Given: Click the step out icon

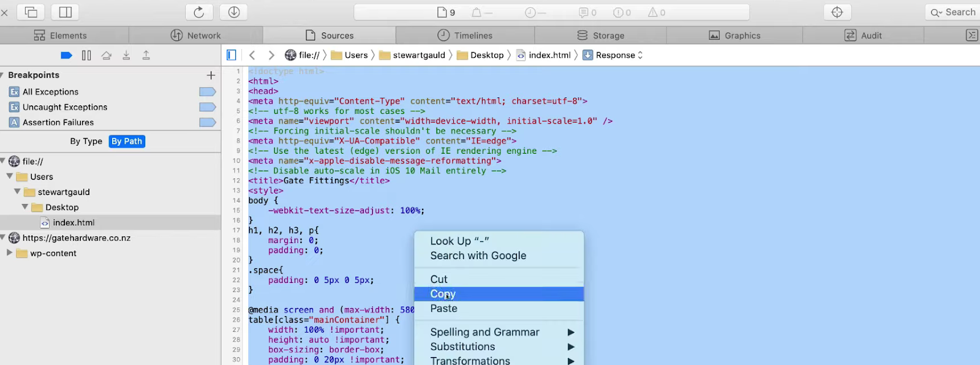Looking at the screenshot, I should 146,55.
